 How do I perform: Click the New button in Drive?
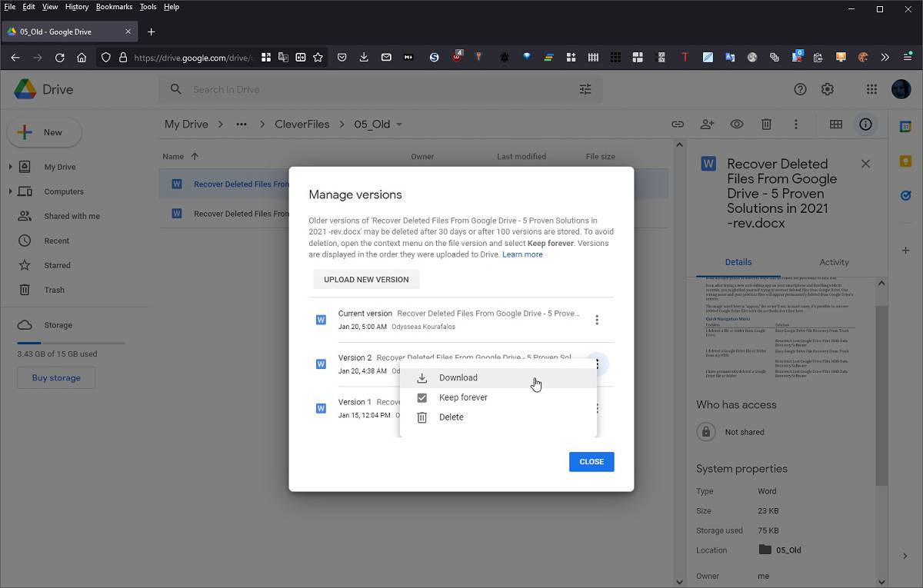click(x=44, y=132)
